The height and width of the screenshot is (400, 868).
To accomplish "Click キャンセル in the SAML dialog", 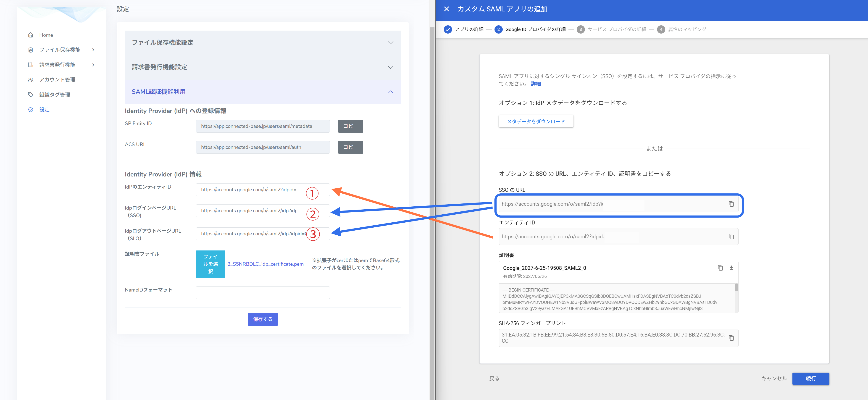I will [774, 379].
